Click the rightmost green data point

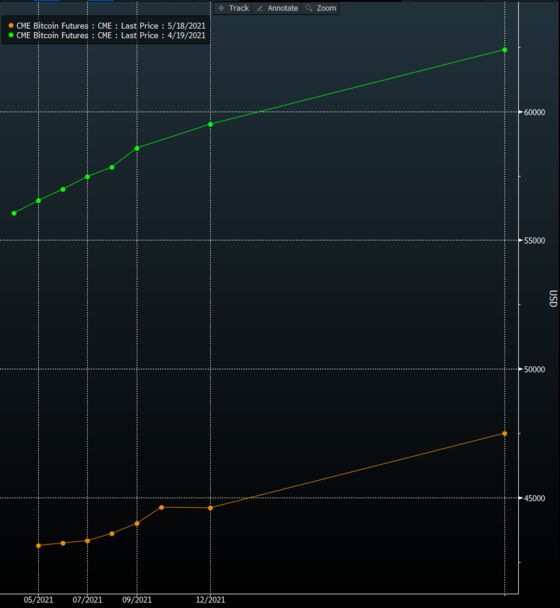point(505,50)
